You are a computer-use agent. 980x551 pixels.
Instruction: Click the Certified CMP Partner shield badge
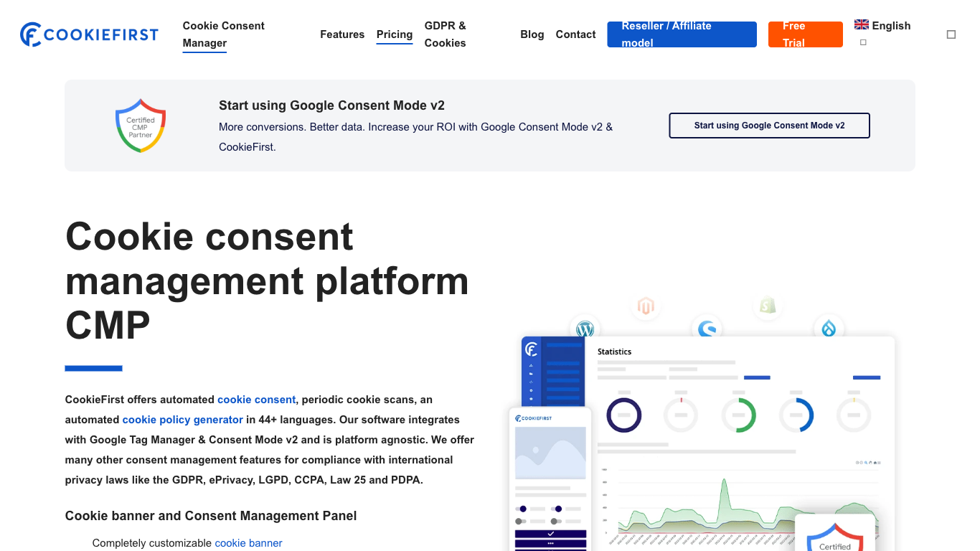pyautogui.click(x=141, y=126)
